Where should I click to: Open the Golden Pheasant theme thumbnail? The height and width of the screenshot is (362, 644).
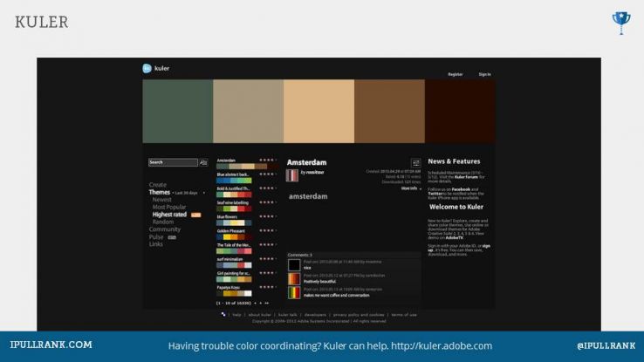click(x=235, y=236)
